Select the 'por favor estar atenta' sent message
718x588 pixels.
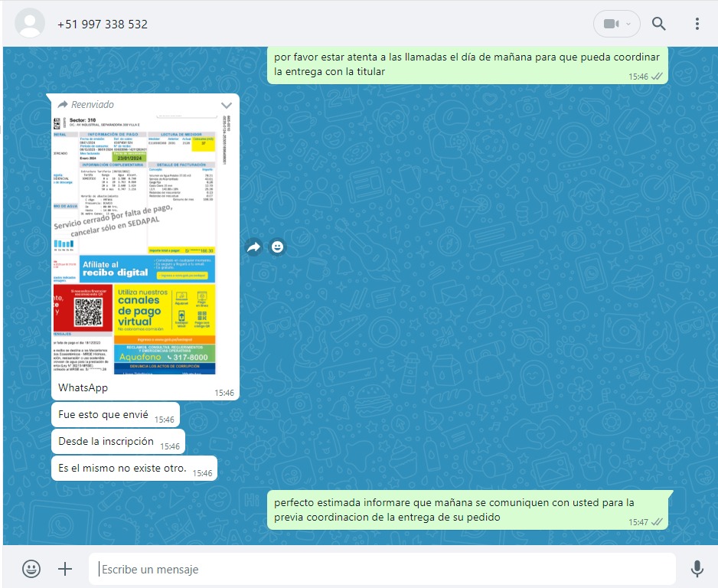point(467,64)
